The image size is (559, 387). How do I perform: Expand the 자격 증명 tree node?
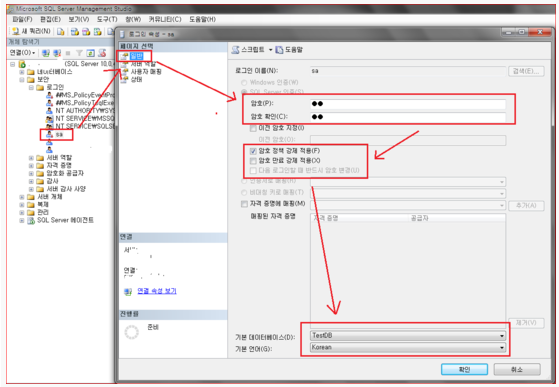point(31,166)
